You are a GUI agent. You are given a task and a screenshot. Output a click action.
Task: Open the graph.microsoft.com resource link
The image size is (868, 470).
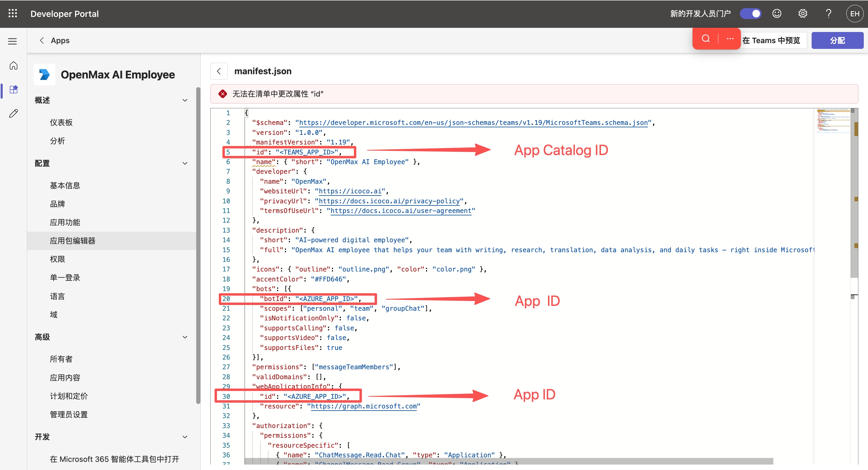[x=364, y=406]
